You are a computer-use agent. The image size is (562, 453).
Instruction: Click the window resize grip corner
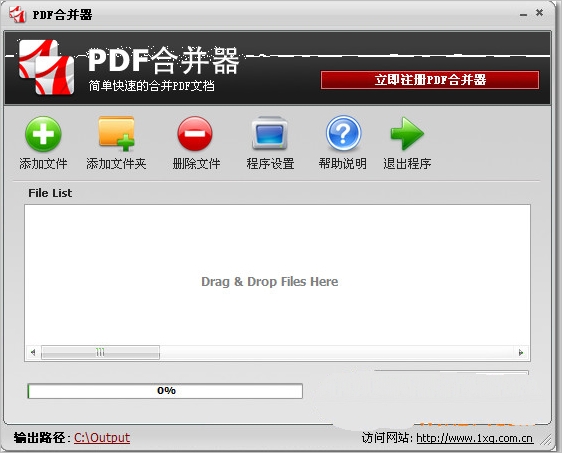[x=546, y=440]
